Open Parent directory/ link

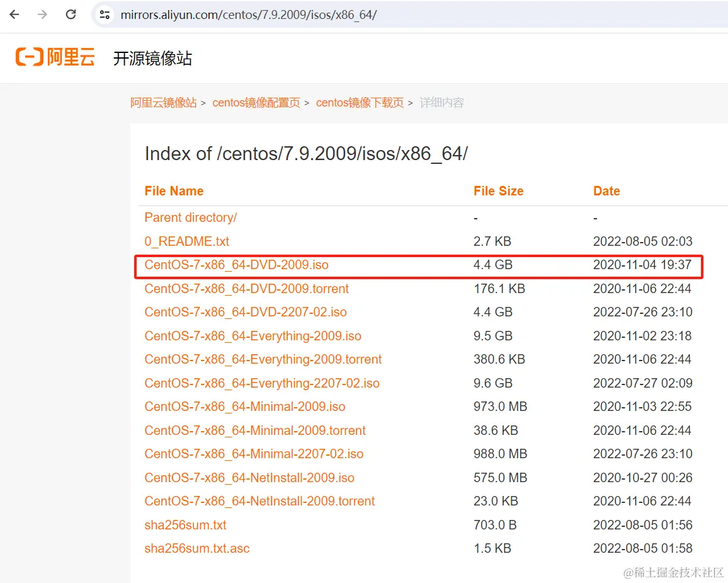tap(191, 217)
